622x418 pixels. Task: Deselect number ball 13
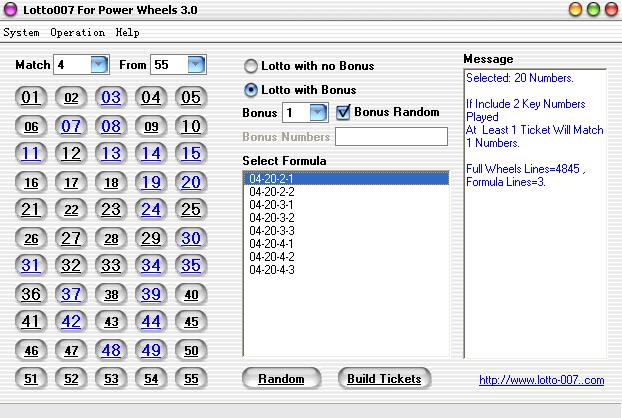111,153
